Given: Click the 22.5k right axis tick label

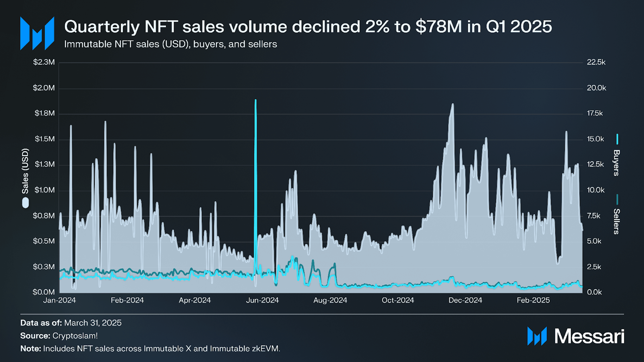Looking at the screenshot, I should click(596, 62).
